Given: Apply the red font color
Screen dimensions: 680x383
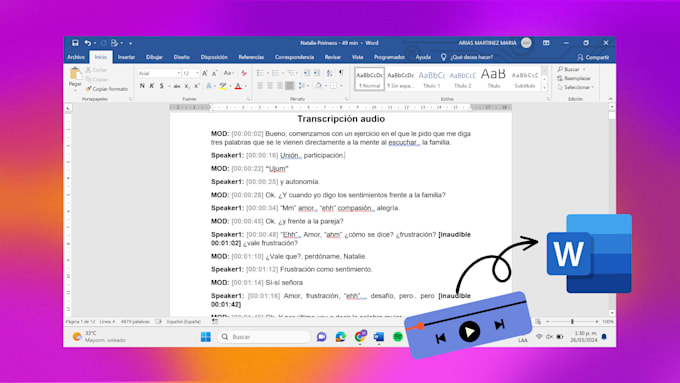Looking at the screenshot, I should point(238,86).
